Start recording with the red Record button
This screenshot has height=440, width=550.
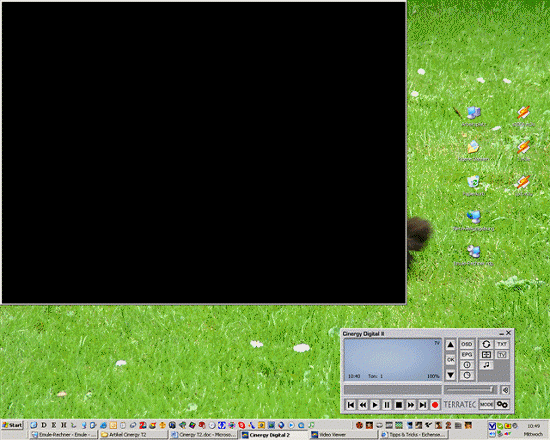click(x=435, y=405)
